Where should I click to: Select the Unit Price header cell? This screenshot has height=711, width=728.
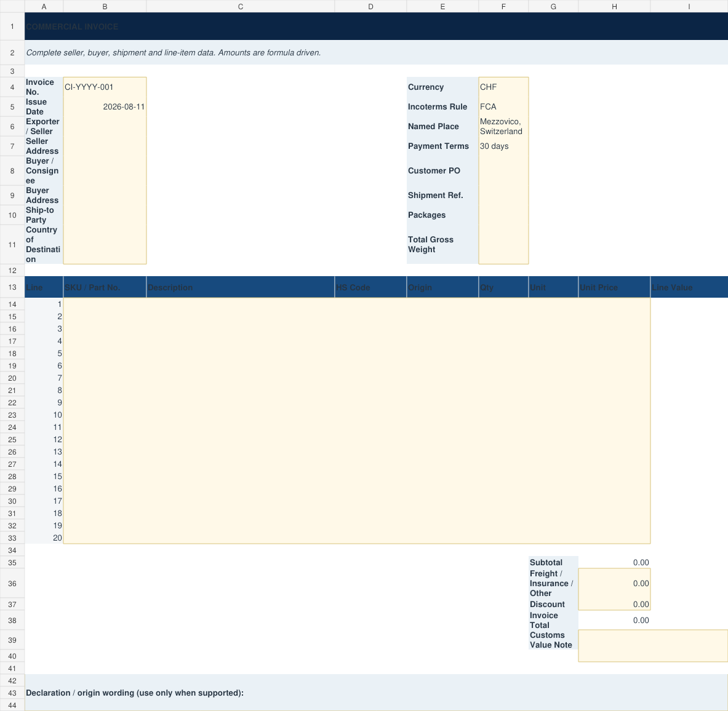pyautogui.click(x=614, y=287)
